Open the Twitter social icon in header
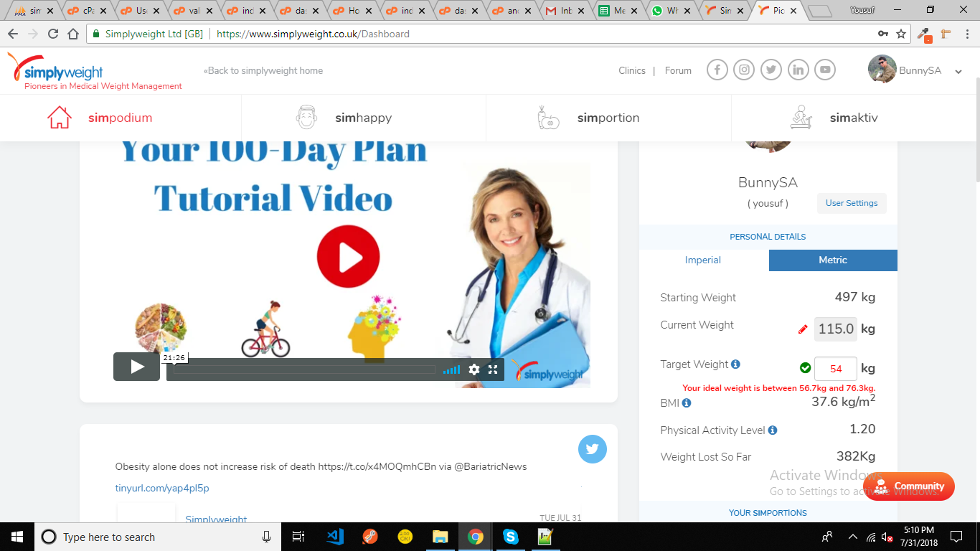 click(x=771, y=70)
